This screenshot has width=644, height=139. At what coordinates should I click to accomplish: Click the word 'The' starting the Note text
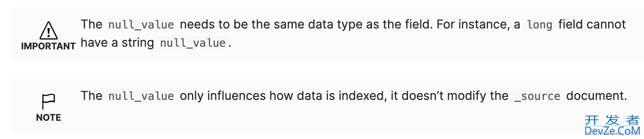pos(92,96)
